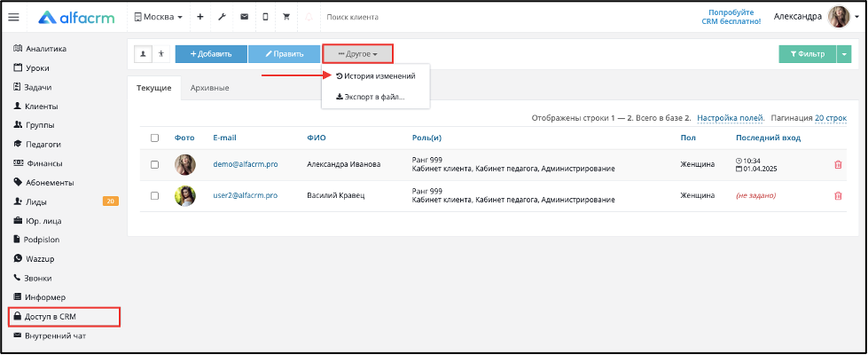Click the wrench settings icon in top bar
The width and height of the screenshot is (868, 355).
point(222,17)
